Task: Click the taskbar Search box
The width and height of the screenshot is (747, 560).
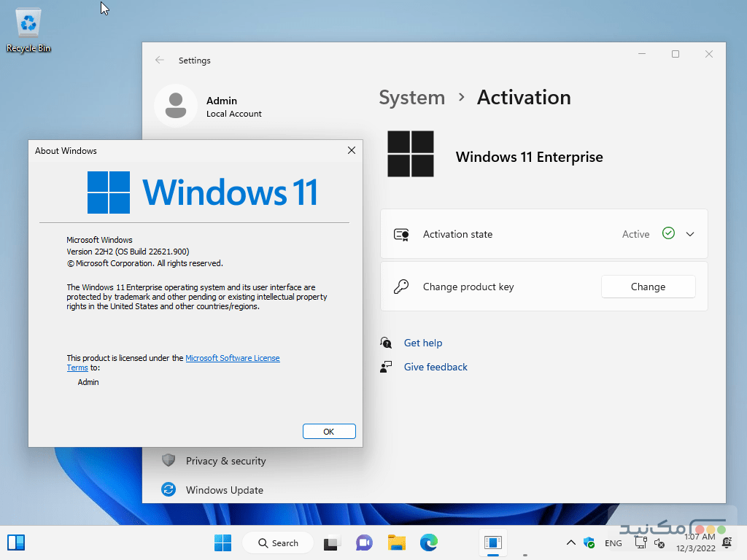Action: [278, 542]
